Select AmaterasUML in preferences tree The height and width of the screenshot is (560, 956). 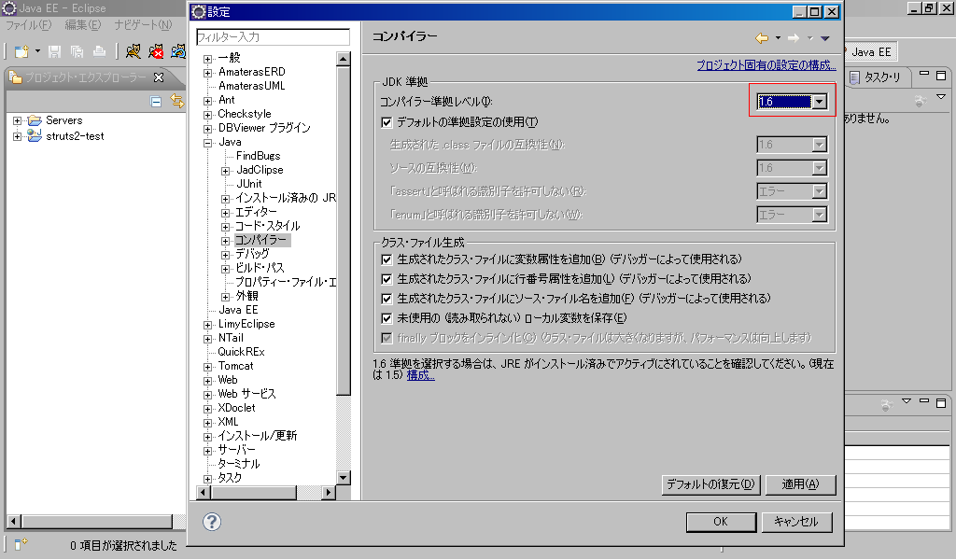click(252, 86)
